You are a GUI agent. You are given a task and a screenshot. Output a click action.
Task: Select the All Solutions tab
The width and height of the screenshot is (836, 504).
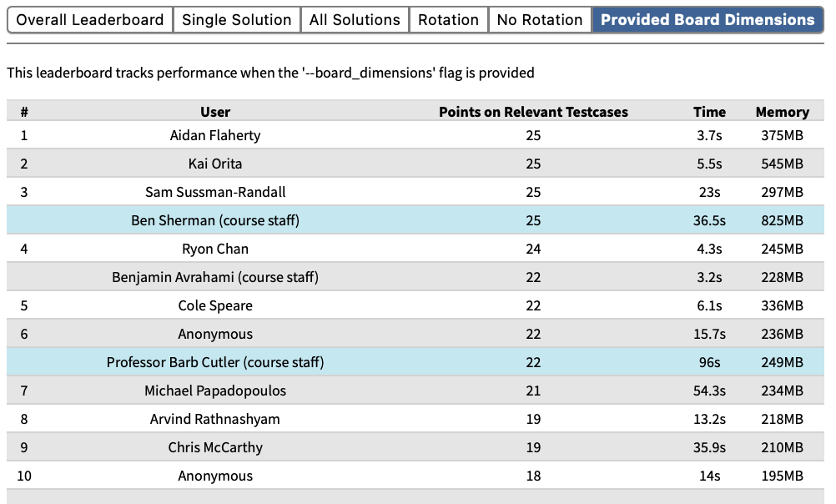click(x=355, y=20)
